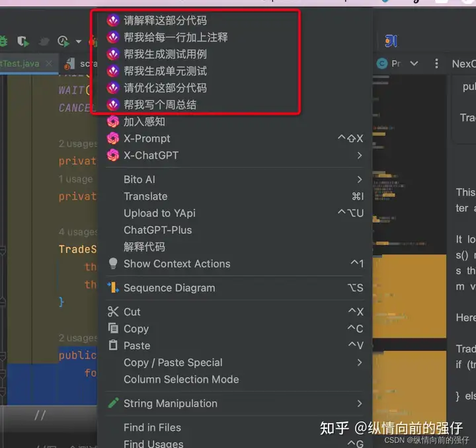Open three-dot more options menu

436,63
